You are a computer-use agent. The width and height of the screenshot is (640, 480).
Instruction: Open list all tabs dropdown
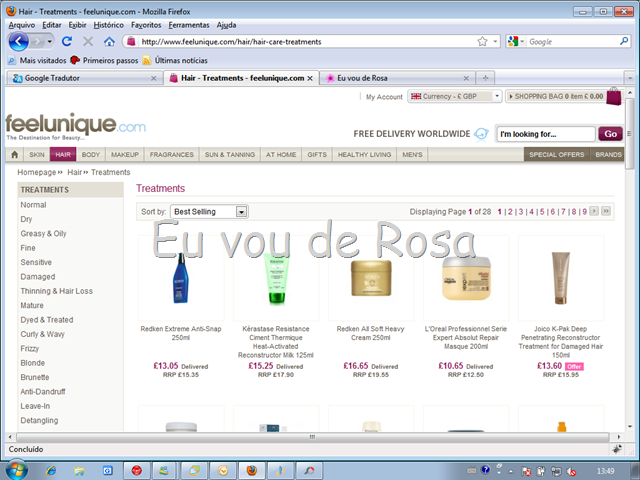[x=630, y=78]
